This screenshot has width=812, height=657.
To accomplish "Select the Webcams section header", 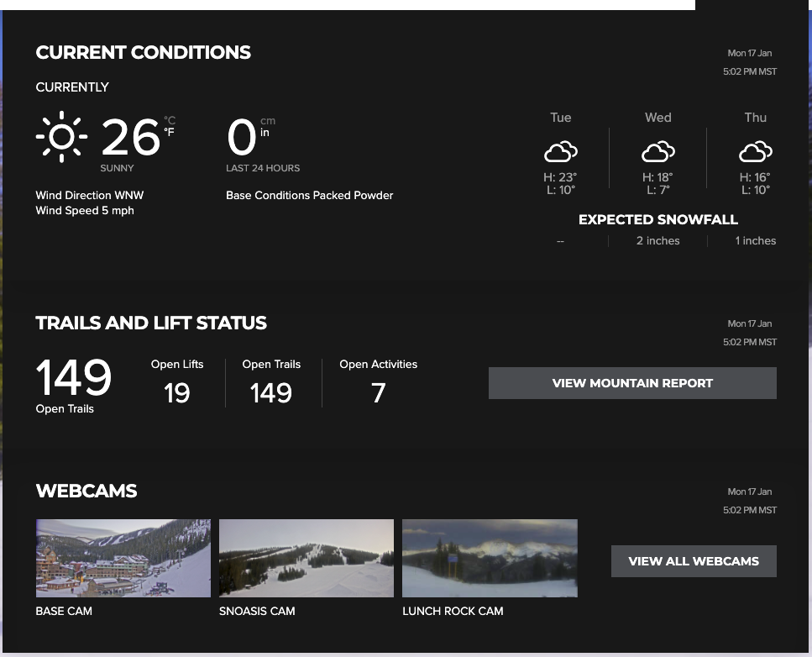I will pyautogui.click(x=86, y=491).
